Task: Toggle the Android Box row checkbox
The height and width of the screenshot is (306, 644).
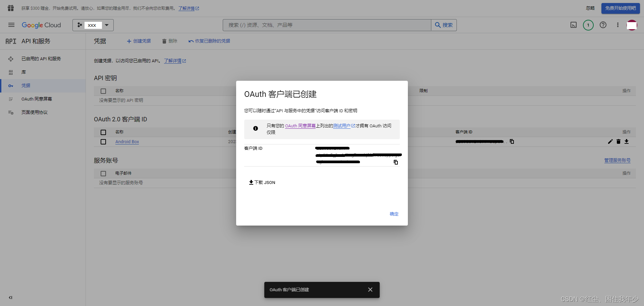Action: 103,142
